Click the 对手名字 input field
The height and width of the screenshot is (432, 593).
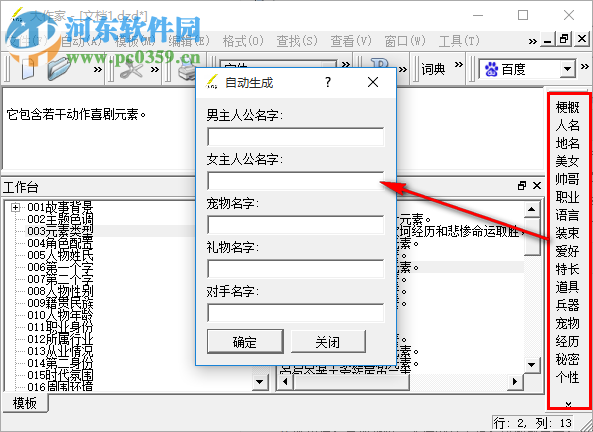tap(296, 313)
